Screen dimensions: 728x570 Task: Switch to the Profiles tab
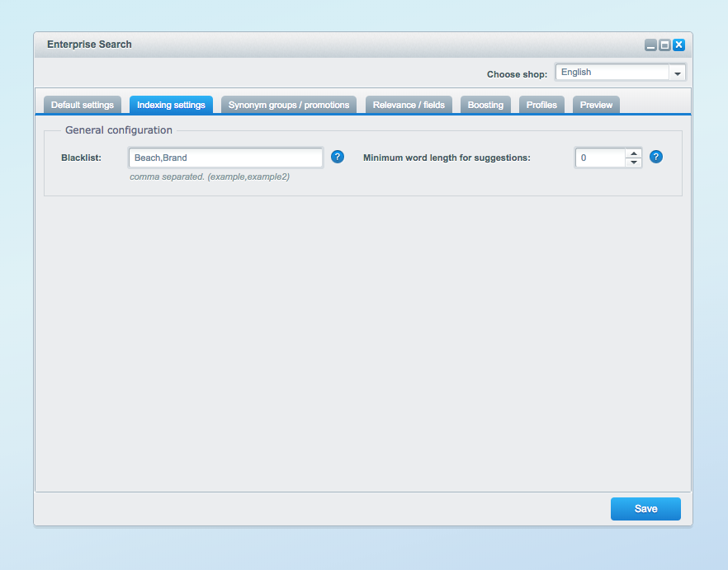(541, 105)
